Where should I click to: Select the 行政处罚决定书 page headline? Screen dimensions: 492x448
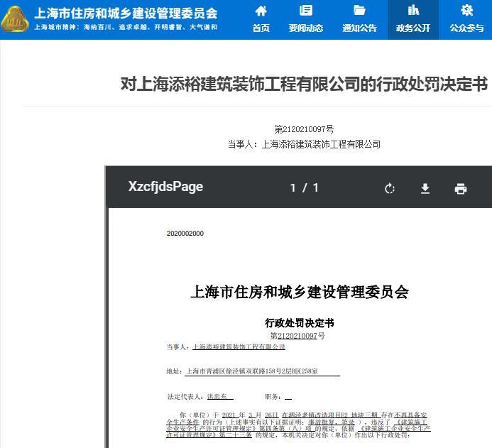(x=304, y=84)
